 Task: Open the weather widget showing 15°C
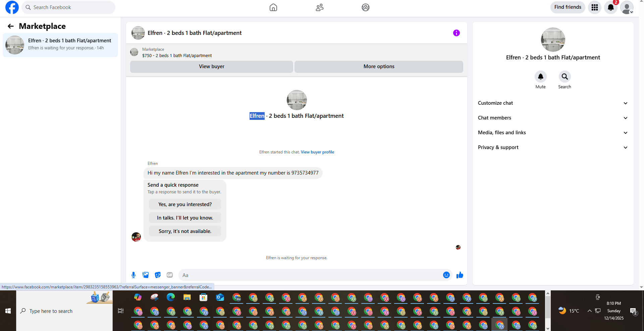pyautogui.click(x=569, y=311)
